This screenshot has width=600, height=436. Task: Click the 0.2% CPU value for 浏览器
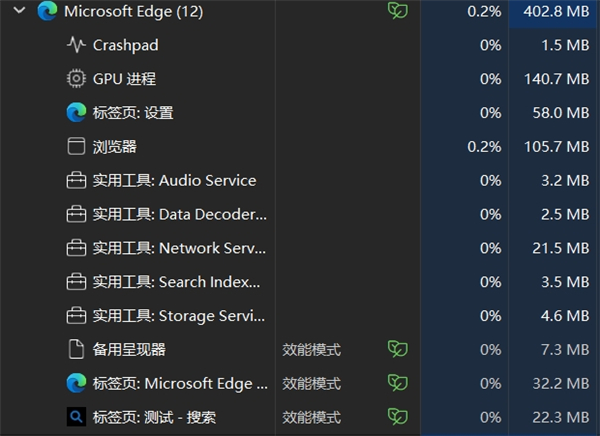coord(484,147)
